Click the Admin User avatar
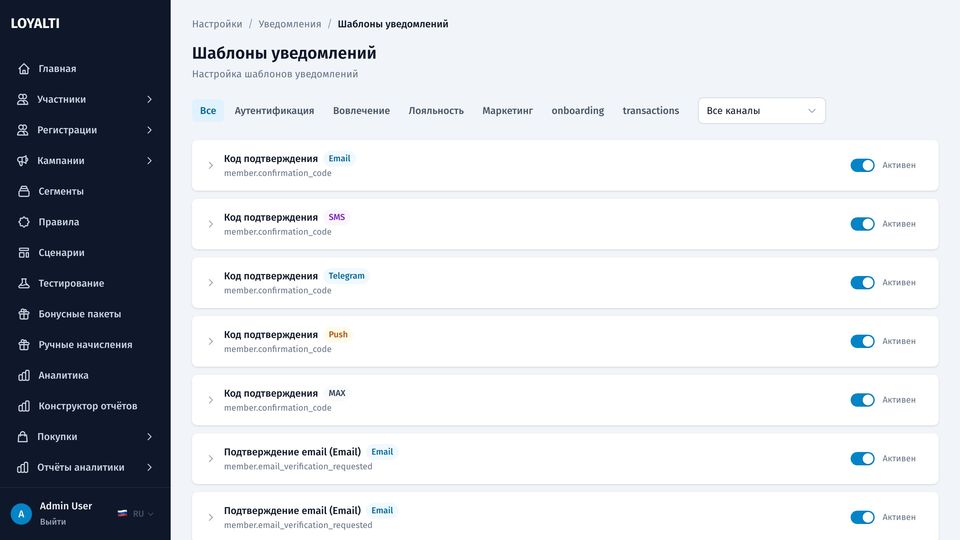This screenshot has width=960, height=540. (x=21, y=514)
